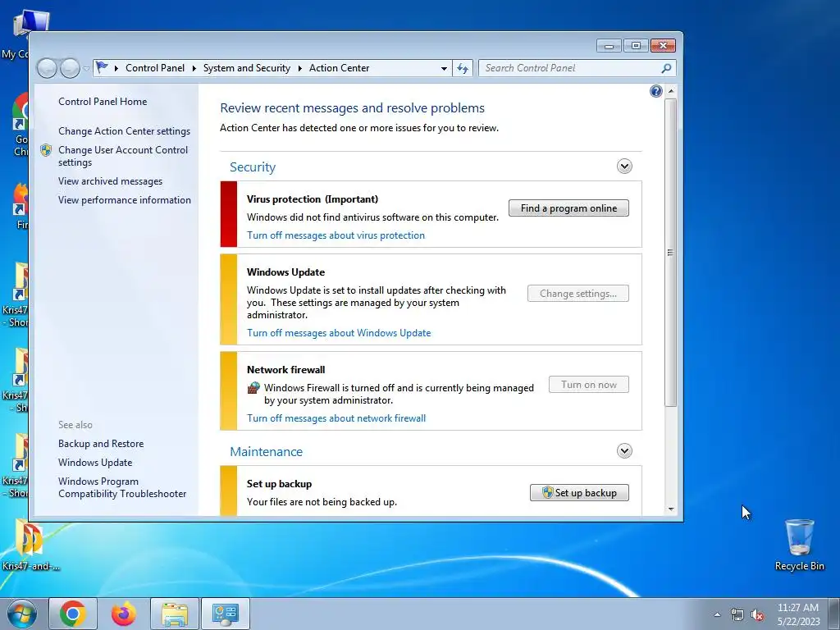840x630 pixels.
Task: Click Turn off messages about Windows Update
Action: coord(339,333)
